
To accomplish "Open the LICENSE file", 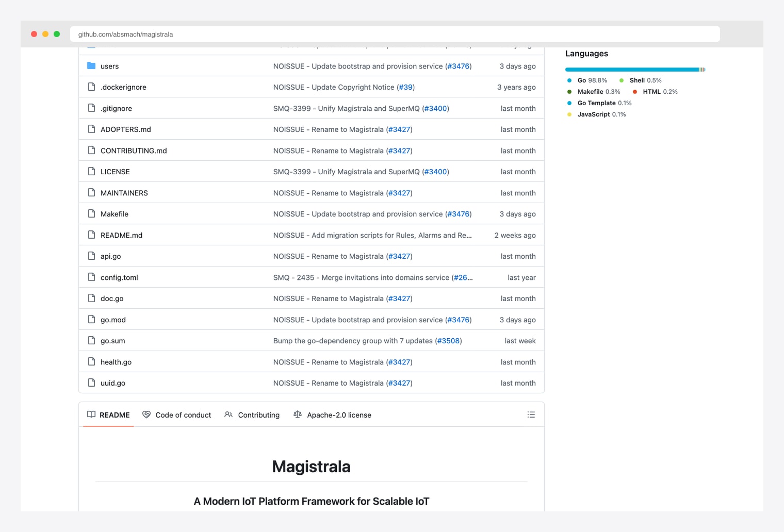I will [115, 172].
